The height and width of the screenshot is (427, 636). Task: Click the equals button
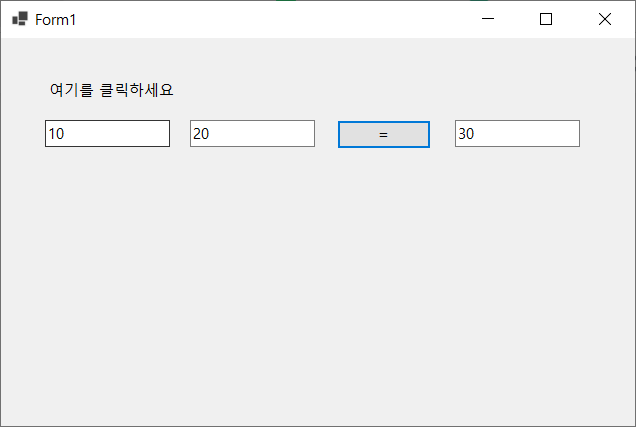click(384, 134)
